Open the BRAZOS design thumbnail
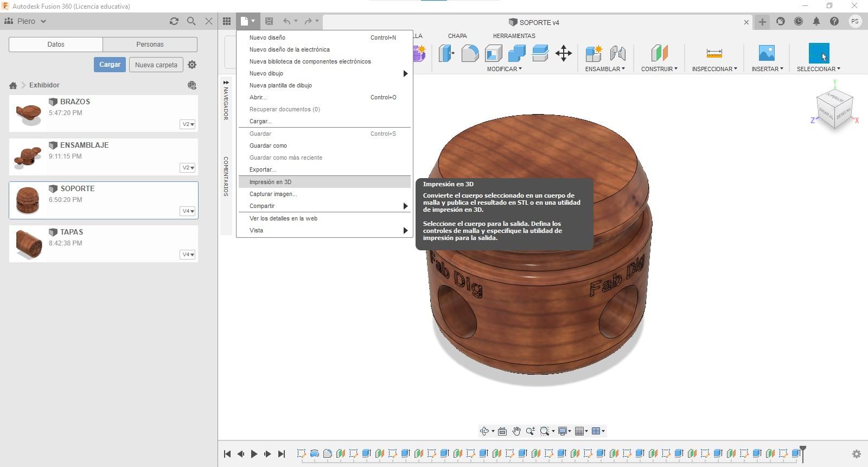 coord(29,113)
